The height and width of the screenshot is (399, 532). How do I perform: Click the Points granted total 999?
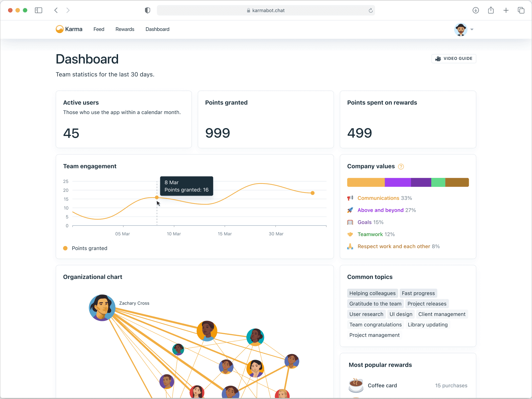(x=218, y=133)
